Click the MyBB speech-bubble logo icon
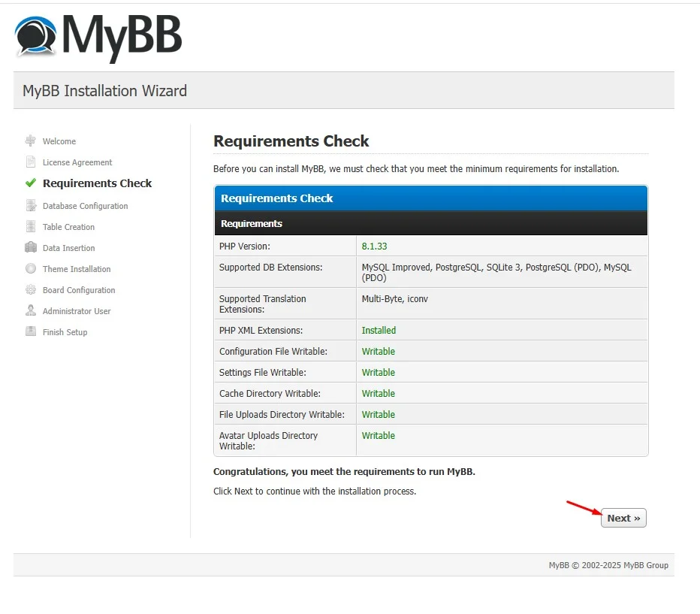 click(35, 37)
